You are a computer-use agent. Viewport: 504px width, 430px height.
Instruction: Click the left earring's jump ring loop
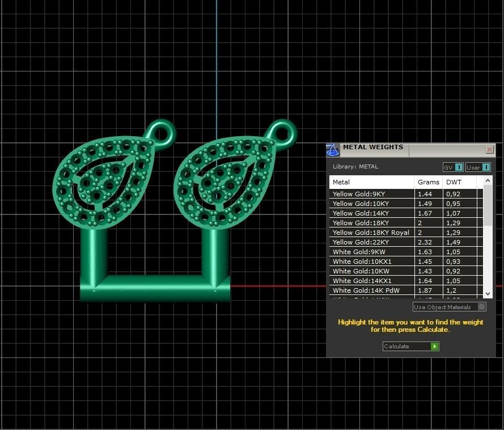(x=162, y=133)
